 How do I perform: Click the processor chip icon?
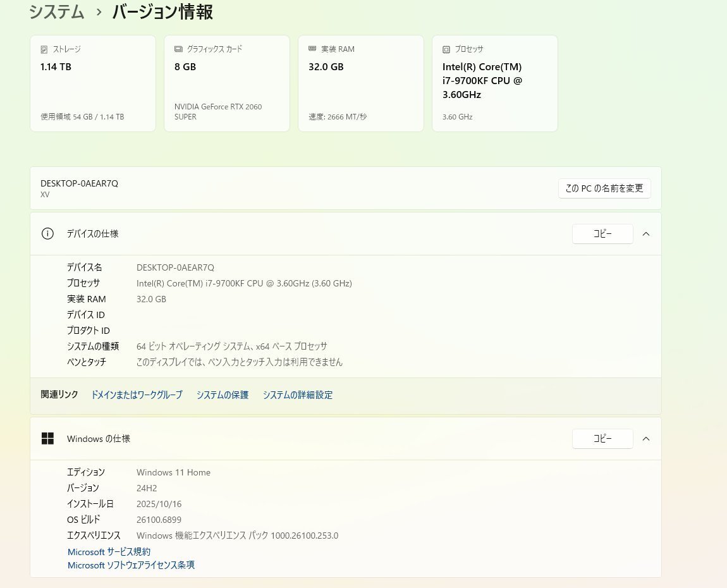446,49
